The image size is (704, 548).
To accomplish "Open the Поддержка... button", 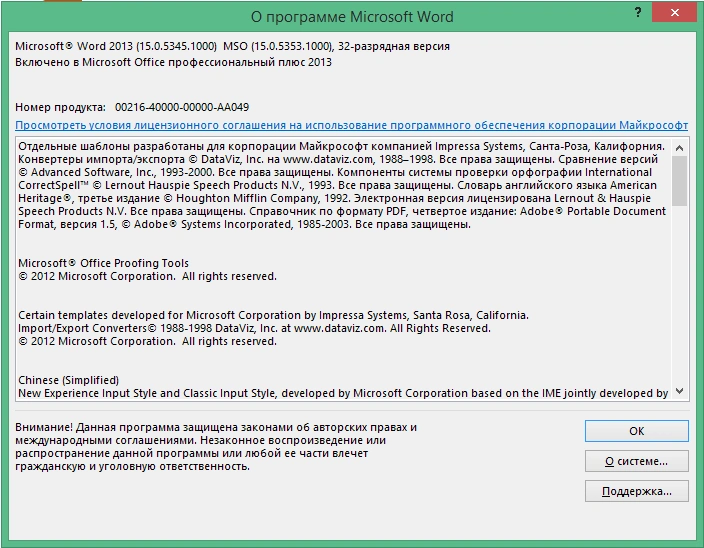I will pos(636,491).
